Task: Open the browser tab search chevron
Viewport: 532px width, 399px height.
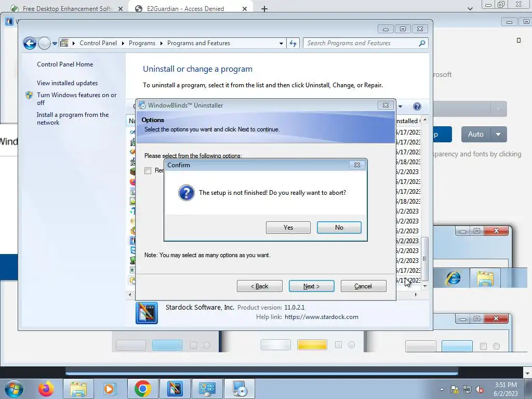Action: 470,9
